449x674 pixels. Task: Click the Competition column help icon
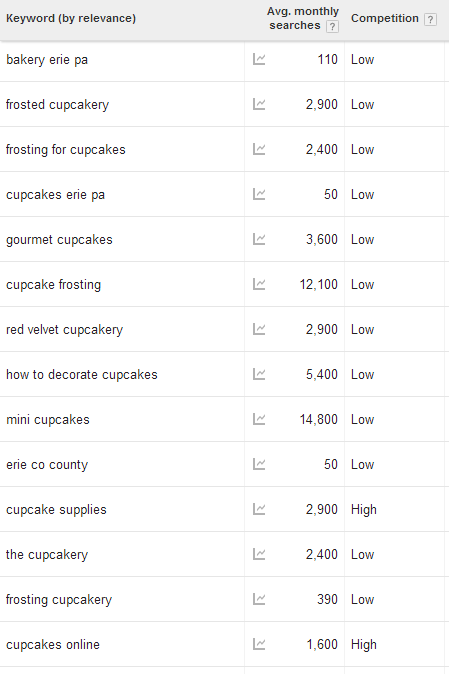point(430,19)
